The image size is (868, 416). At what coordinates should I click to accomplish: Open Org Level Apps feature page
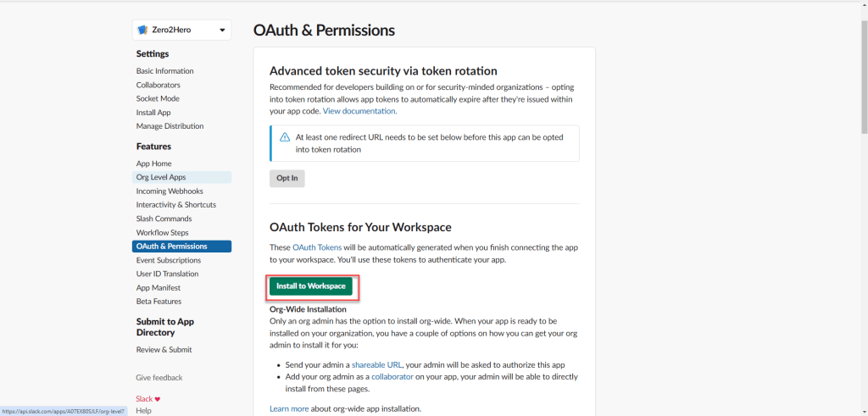coord(161,177)
